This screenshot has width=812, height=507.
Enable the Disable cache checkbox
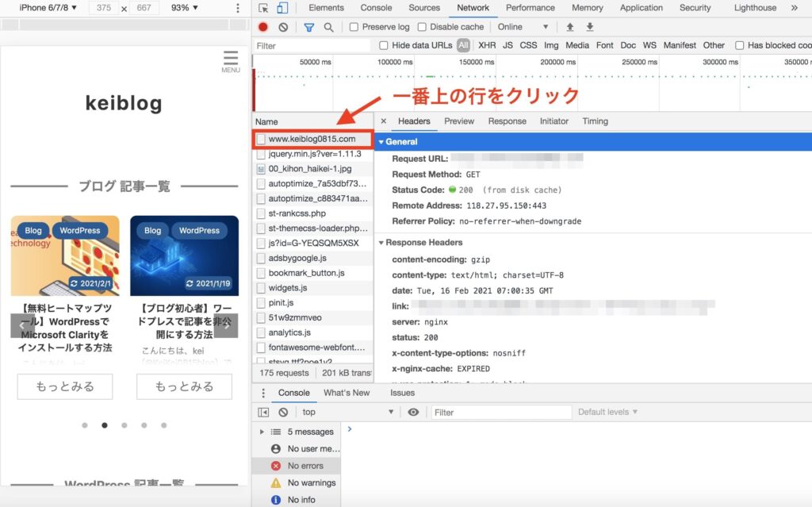click(422, 27)
